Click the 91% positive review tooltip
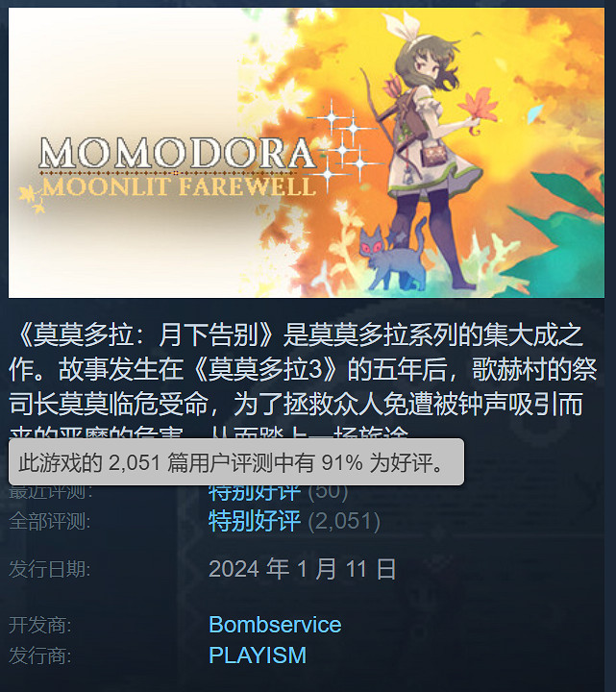Screen dimensions: 616x692 click(236, 462)
